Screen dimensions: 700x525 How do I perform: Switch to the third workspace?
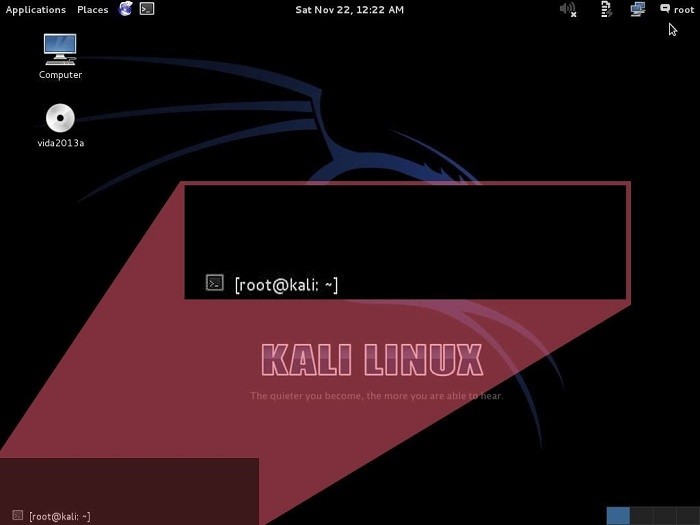(x=665, y=516)
